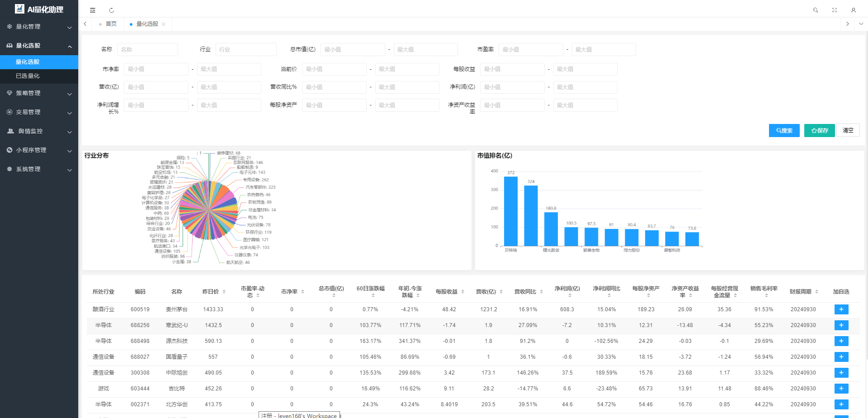Click the 保存 button

tap(819, 130)
